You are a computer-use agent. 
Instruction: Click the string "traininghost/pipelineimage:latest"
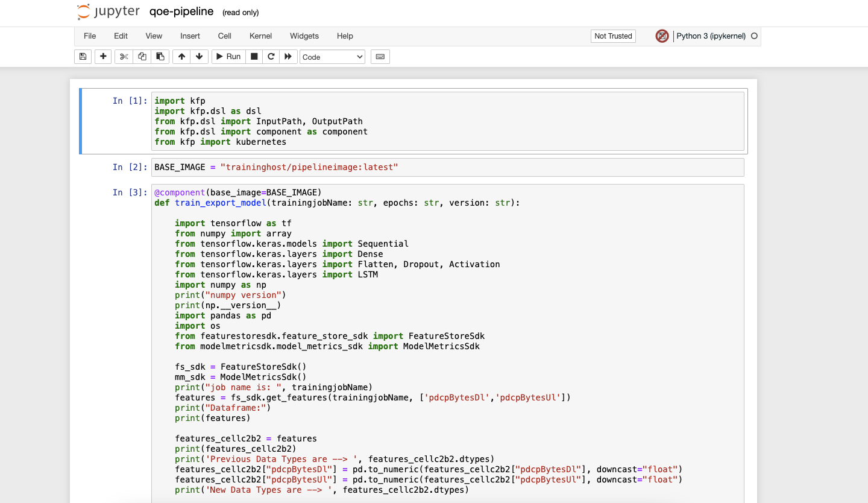point(309,167)
